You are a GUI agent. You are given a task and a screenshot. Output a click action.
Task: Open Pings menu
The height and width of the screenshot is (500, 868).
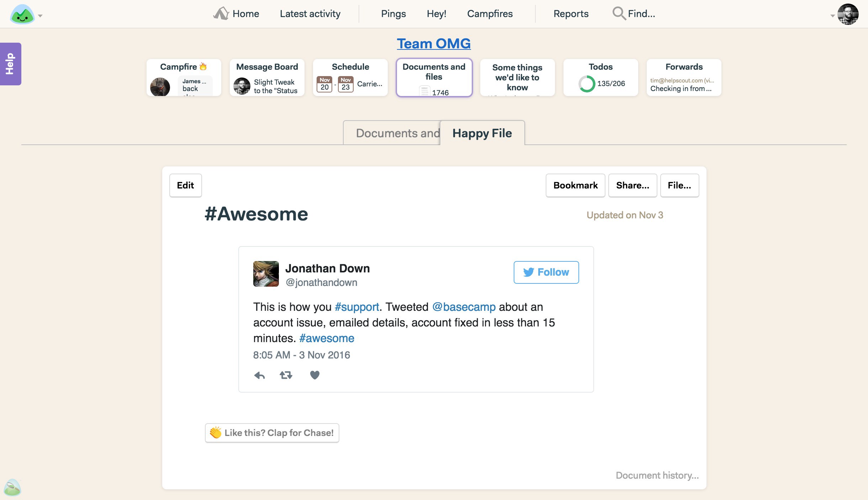(393, 14)
